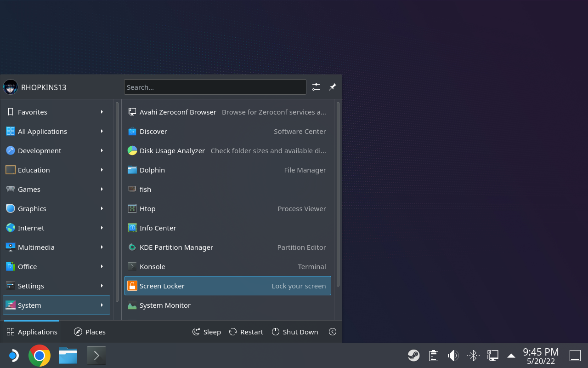Screen dimensions: 588x368
Task: Click the category list scrollbar
Action: [117, 202]
